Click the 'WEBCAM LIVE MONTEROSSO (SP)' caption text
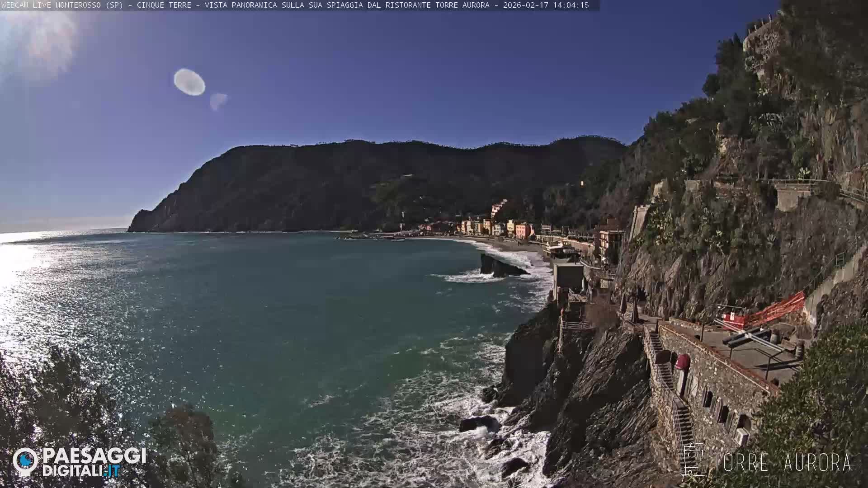Viewport: 868px width, 488px height. 62,5
